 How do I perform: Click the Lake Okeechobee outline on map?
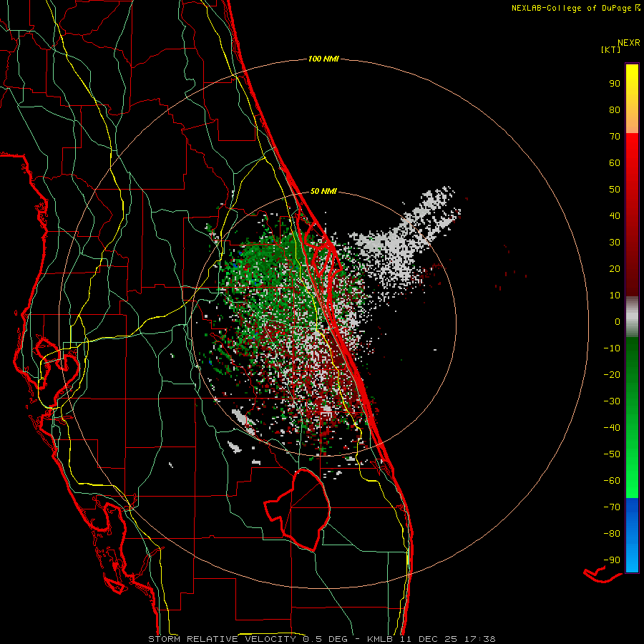click(297, 509)
